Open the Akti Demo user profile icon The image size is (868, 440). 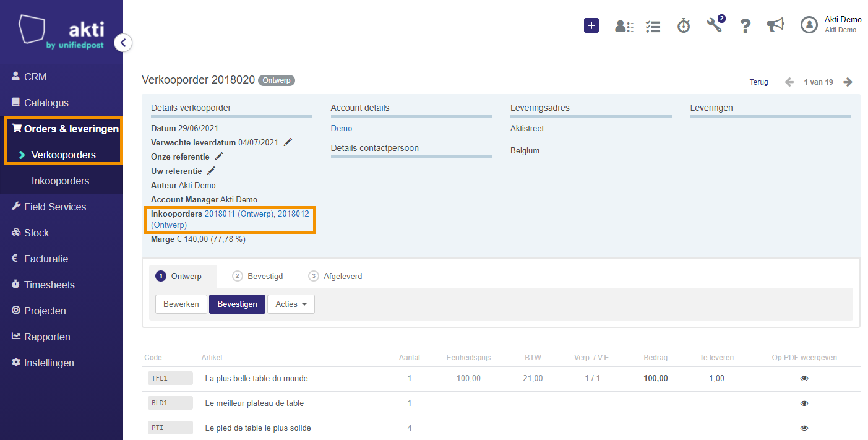pos(809,25)
